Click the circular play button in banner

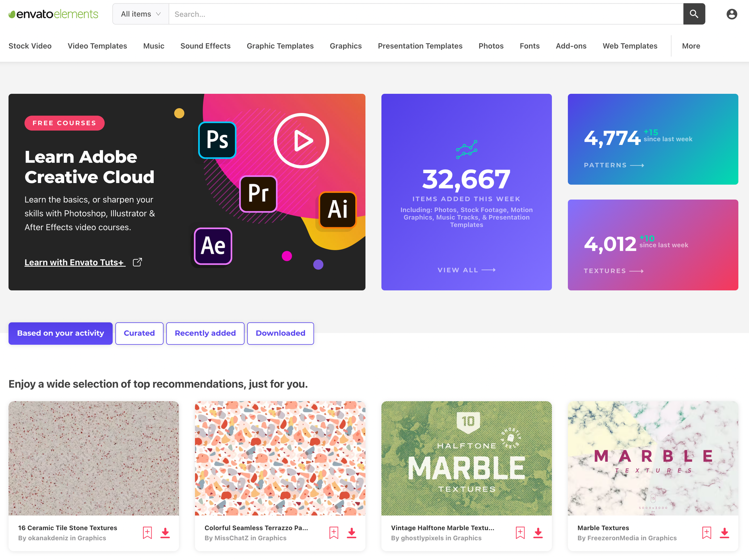tap(301, 140)
